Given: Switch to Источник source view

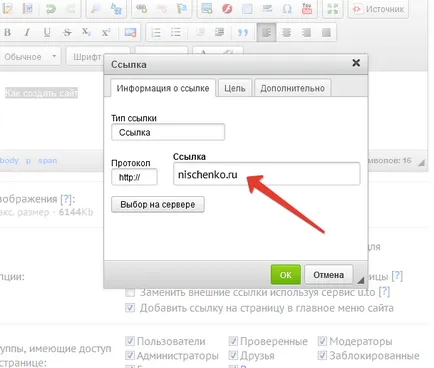Looking at the screenshot, I should [378, 9].
